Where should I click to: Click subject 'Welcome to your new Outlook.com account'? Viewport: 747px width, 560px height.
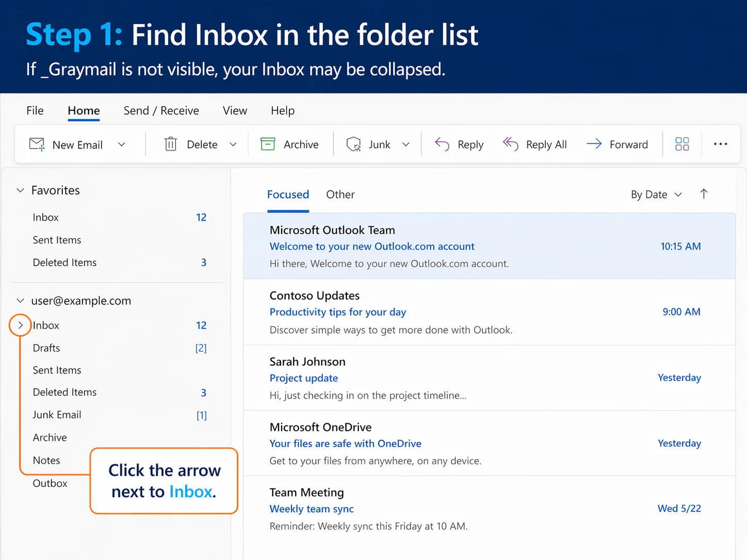tap(372, 246)
